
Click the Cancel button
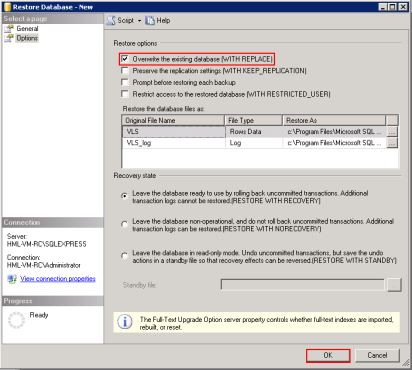tap(377, 355)
